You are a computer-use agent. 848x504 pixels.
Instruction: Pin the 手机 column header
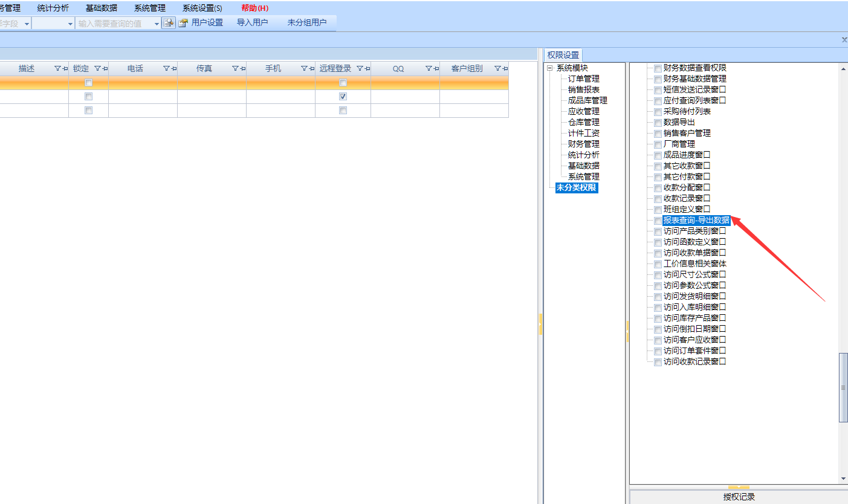click(312, 69)
